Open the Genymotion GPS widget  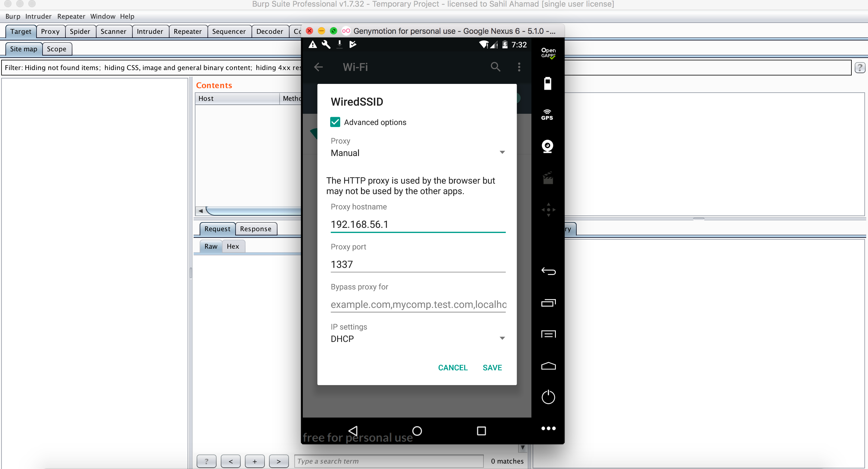point(547,115)
